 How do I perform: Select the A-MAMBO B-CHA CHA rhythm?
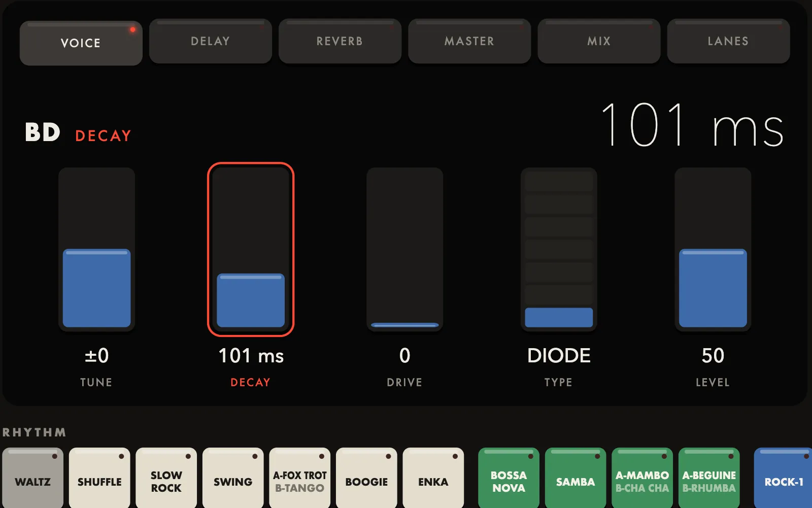coord(642,478)
